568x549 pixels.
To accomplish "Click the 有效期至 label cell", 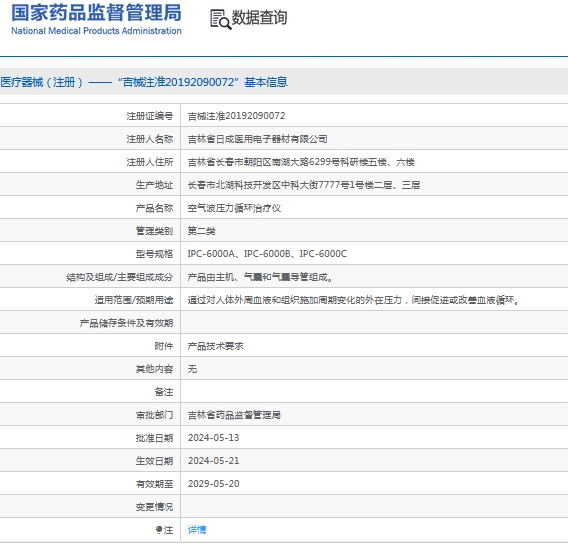I will point(154,484).
